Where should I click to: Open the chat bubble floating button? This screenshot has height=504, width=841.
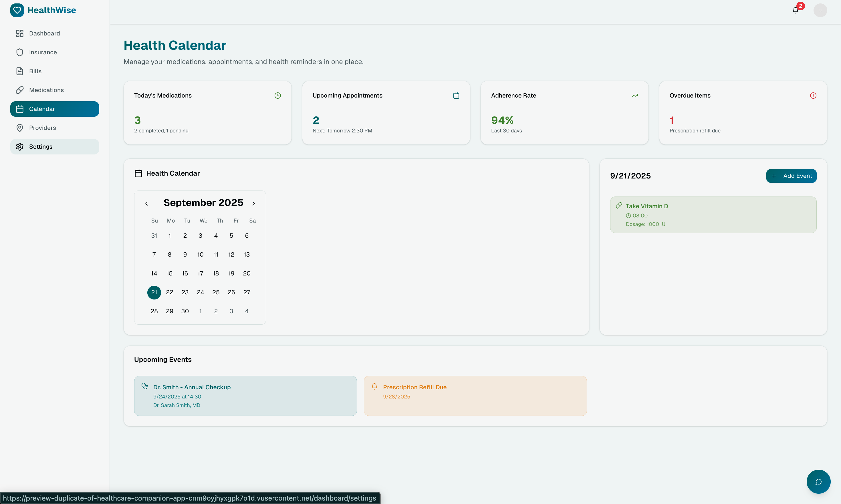tap(818, 481)
